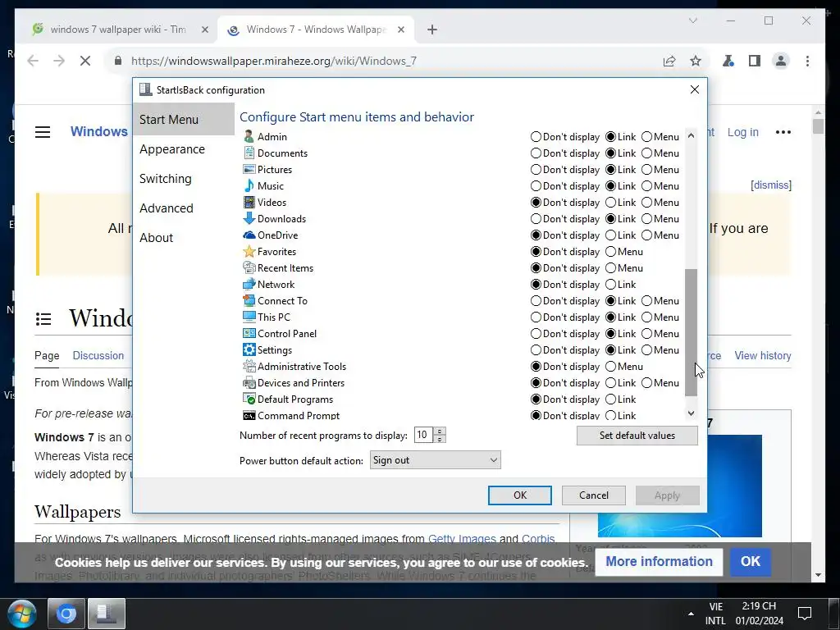Set Admin to Don't display

tap(536, 137)
